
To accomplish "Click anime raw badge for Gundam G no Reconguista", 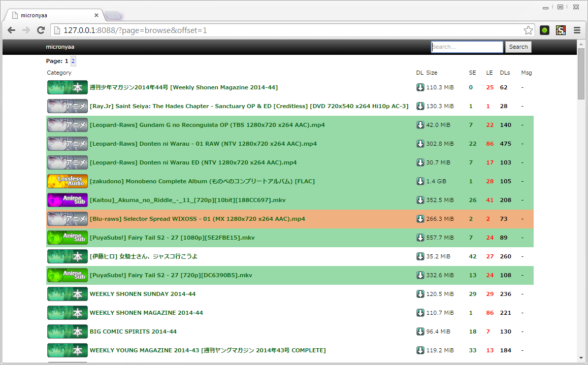I will pos(68,125).
